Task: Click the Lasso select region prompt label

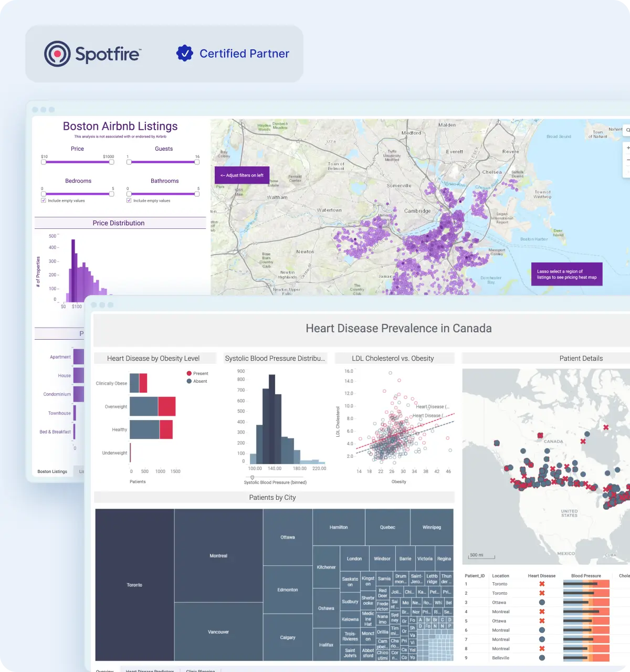Action: coord(567,274)
